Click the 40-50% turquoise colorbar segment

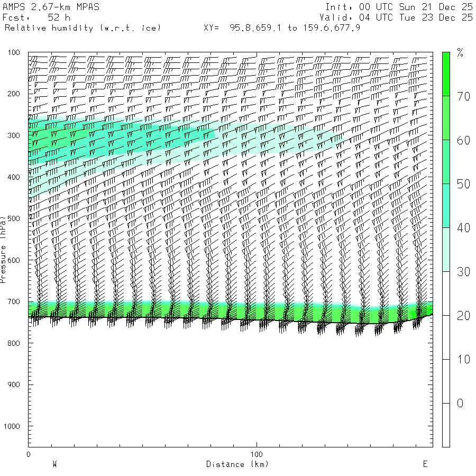(446, 206)
